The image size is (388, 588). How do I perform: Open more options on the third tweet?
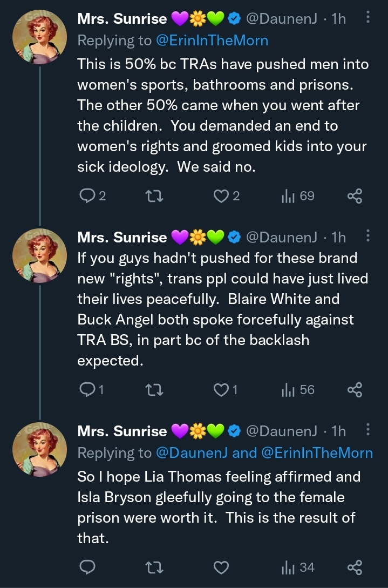368,430
